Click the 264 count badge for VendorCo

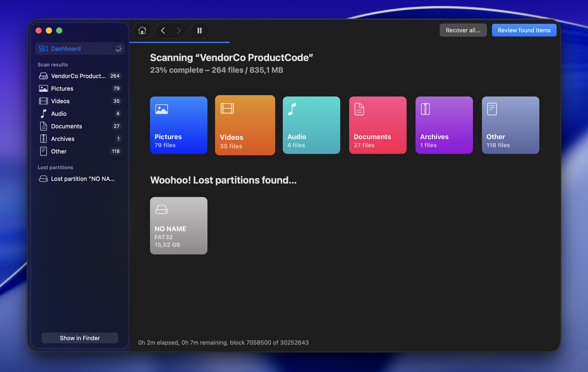(x=115, y=76)
